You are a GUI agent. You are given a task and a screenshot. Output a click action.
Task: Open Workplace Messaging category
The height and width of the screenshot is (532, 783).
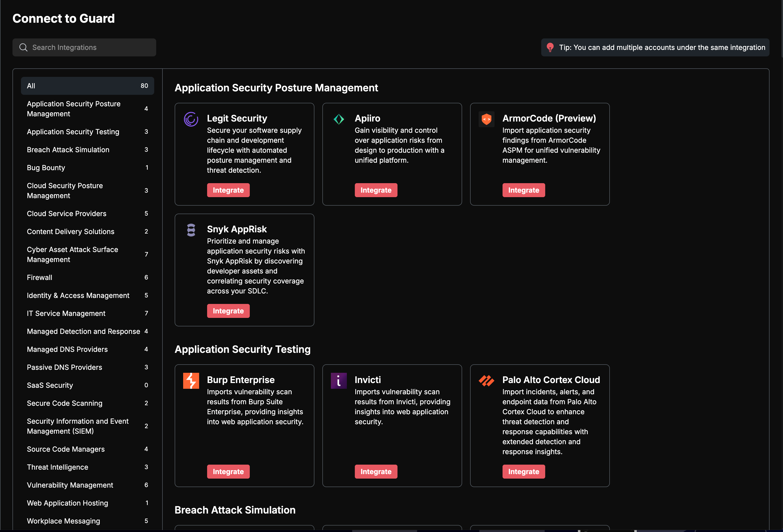(87, 521)
